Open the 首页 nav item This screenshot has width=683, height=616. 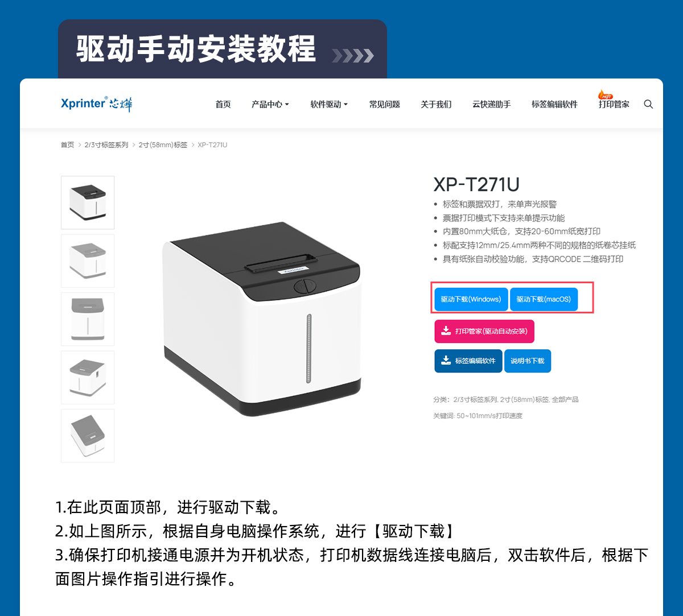223,104
